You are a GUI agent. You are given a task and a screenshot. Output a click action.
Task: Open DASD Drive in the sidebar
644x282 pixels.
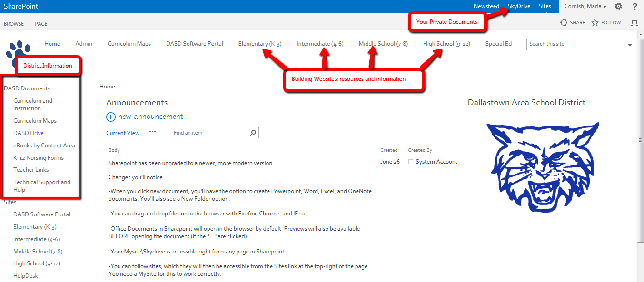pos(29,133)
